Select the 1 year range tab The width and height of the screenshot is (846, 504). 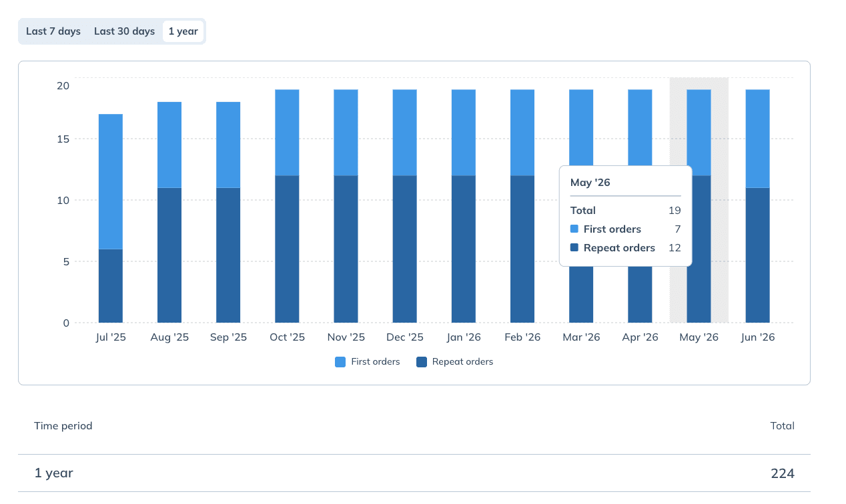183,31
